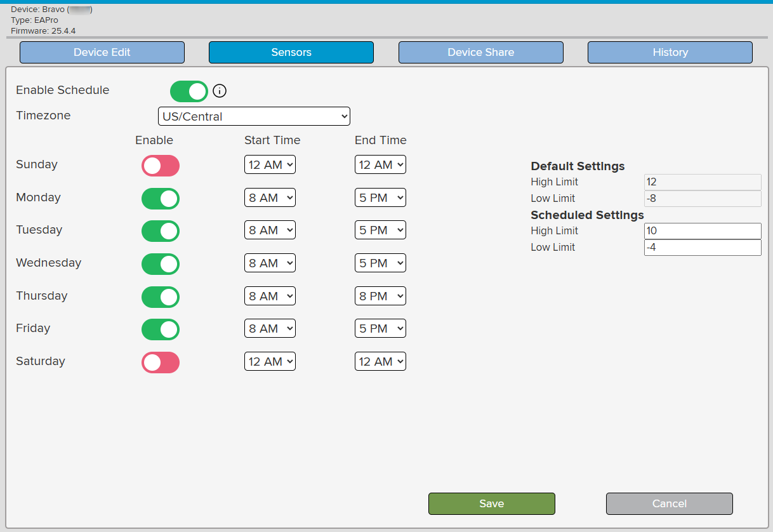Expand Sunday's End Time selector
Viewport: 773px width, 532px height.
coord(380,165)
